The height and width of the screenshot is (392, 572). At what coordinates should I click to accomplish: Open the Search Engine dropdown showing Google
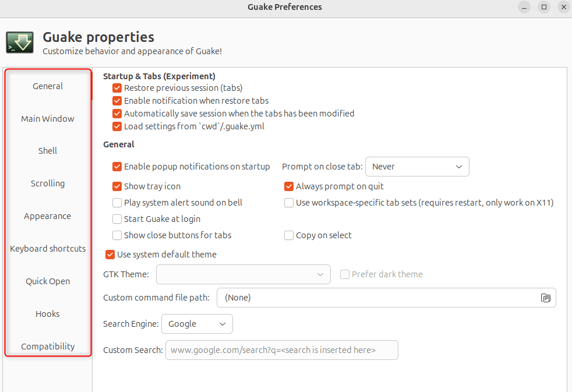point(197,324)
